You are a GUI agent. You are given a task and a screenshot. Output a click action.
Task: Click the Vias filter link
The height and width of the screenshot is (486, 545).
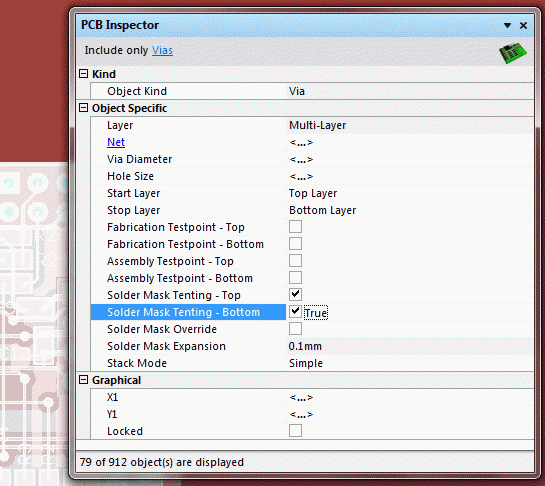pos(162,50)
